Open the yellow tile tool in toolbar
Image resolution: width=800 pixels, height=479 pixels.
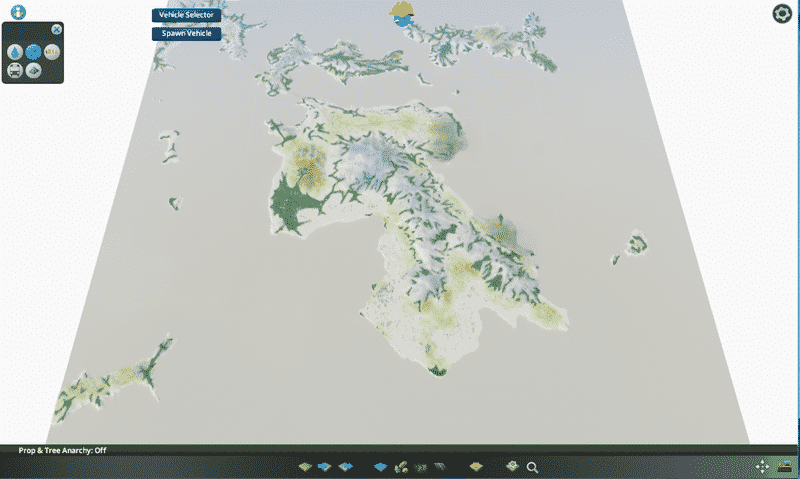[x=476, y=466]
